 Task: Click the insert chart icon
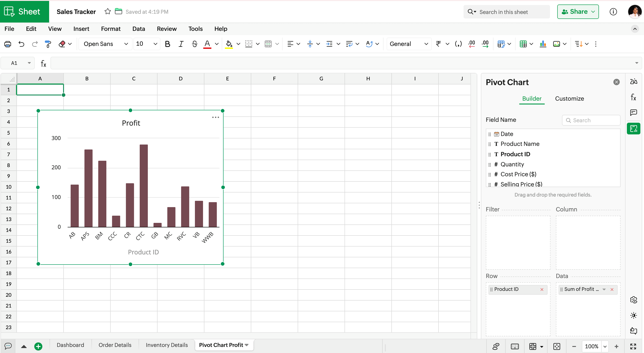[x=543, y=44]
